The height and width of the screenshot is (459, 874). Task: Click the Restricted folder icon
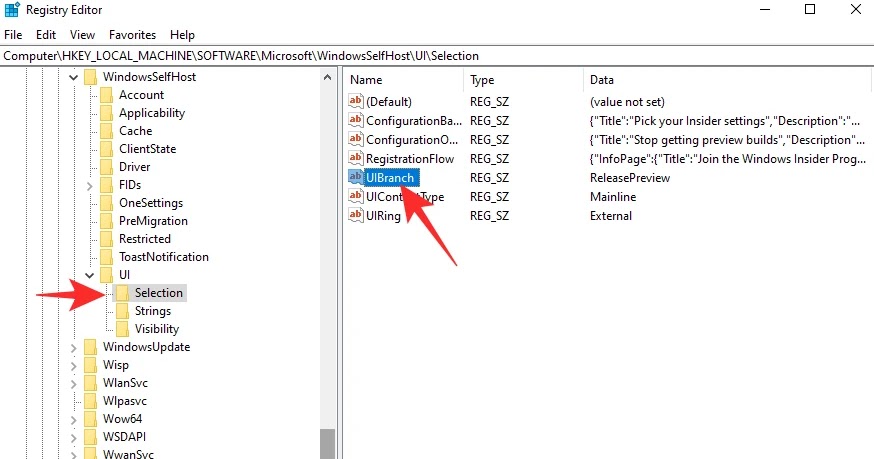106,239
